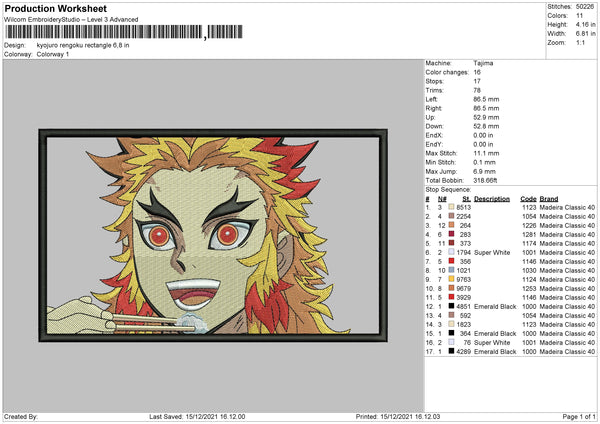Viewport: 600px width, 424px height.
Task: Select the blue swatch in stop row 8
Action: pos(451,270)
